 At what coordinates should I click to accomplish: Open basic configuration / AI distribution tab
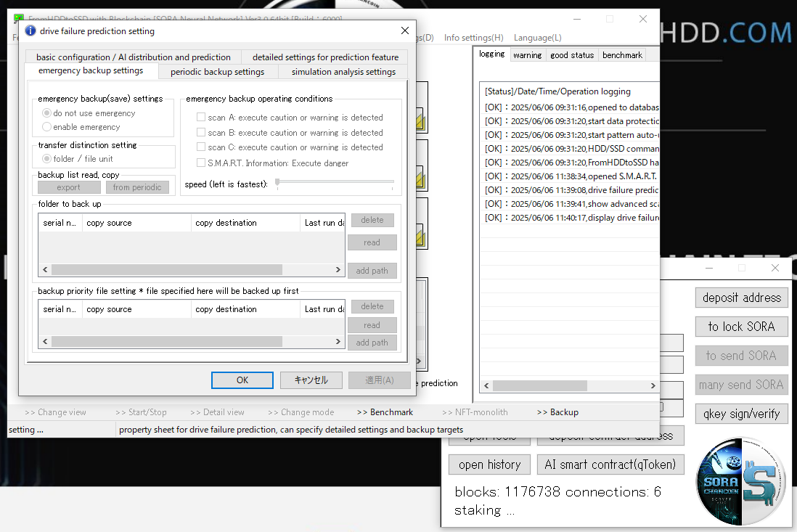pos(133,57)
